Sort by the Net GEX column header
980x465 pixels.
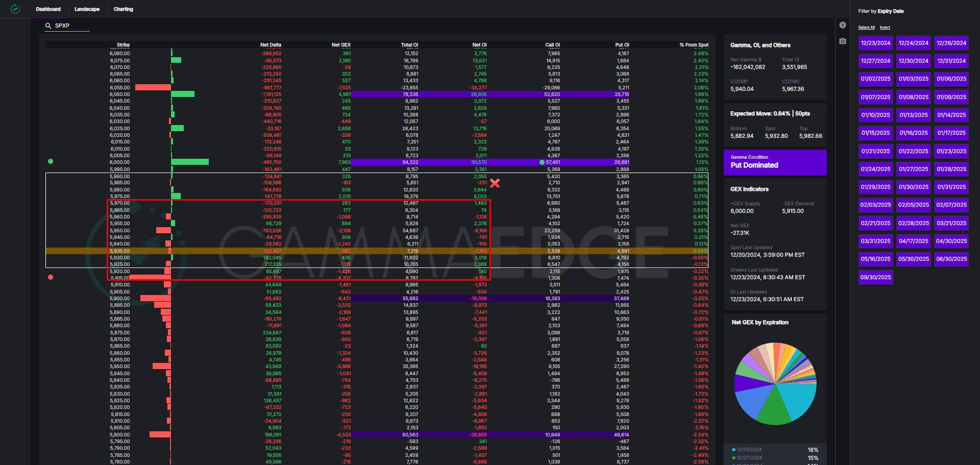click(340, 45)
